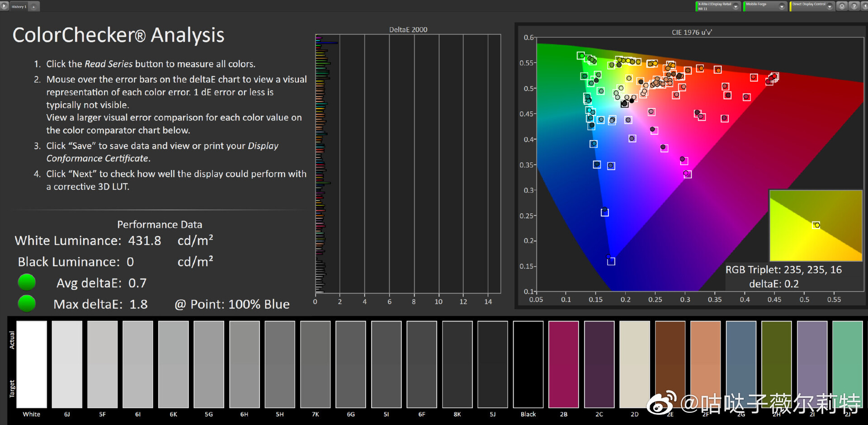This screenshot has height=425, width=868.
Task: Click the 'ColorChecker® Analysis' title
Action: point(118,35)
